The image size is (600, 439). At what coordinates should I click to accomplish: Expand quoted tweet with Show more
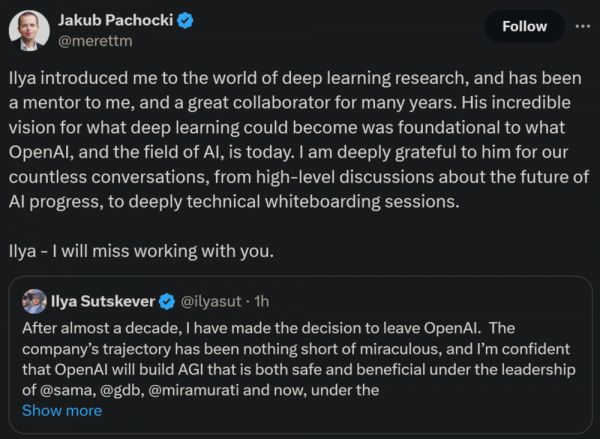[x=62, y=410]
